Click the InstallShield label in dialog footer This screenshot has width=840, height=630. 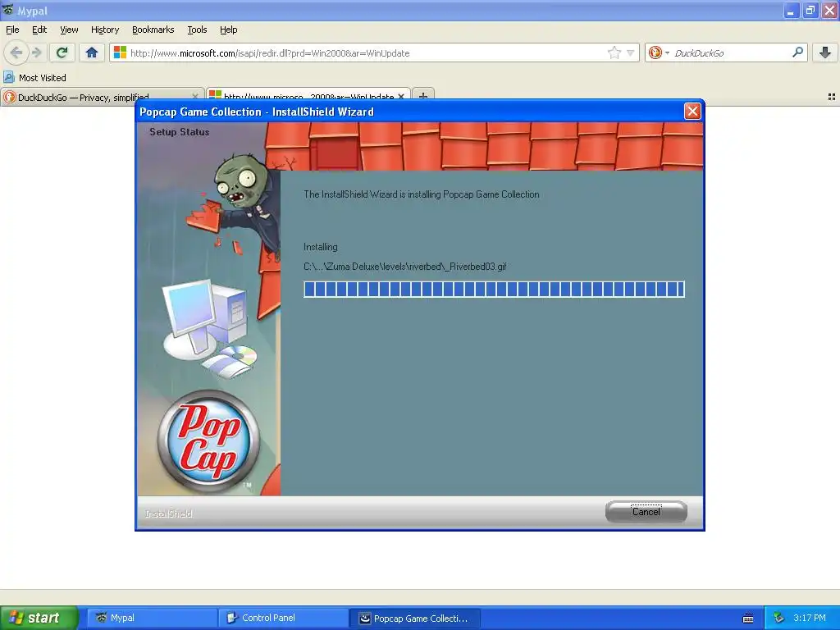(169, 514)
